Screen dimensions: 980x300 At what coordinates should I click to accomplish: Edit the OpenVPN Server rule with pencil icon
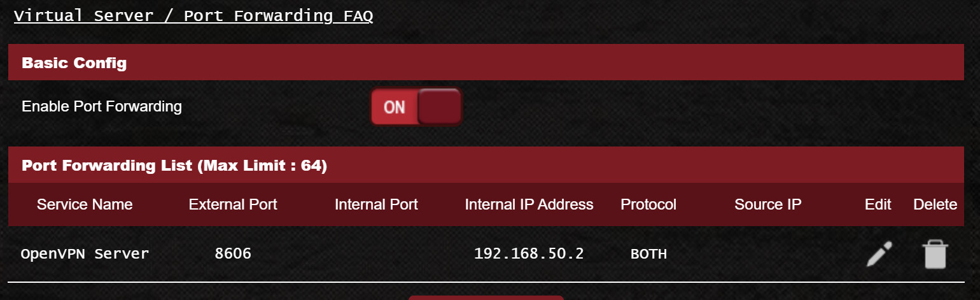click(879, 254)
